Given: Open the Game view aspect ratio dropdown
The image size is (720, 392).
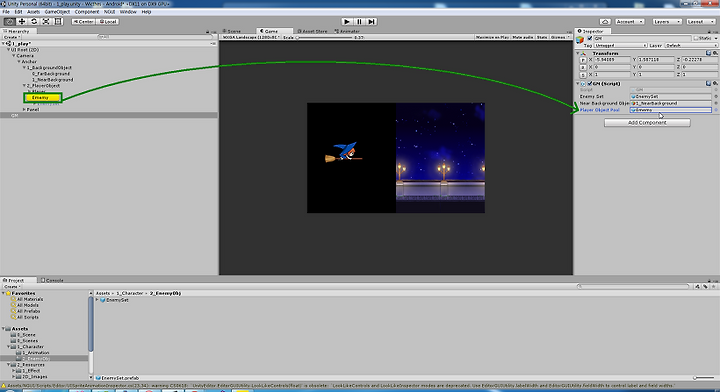Looking at the screenshot, I should tap(251, 37).
